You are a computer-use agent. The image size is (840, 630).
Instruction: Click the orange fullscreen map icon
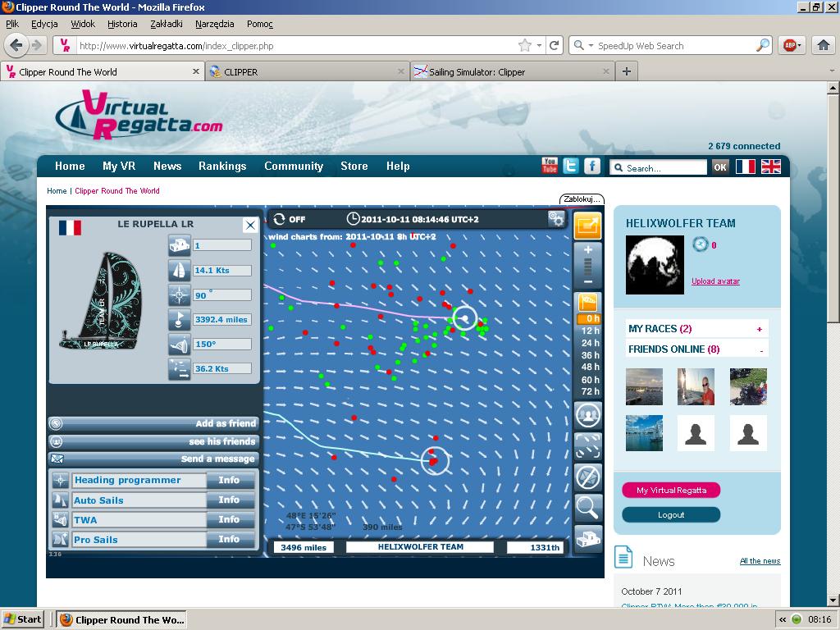coord(587,226)
